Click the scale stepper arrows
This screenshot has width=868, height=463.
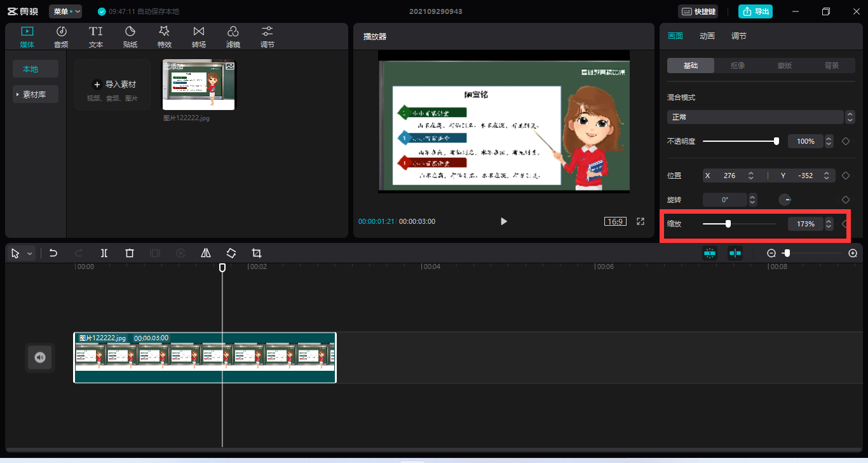tap(829, 224)
